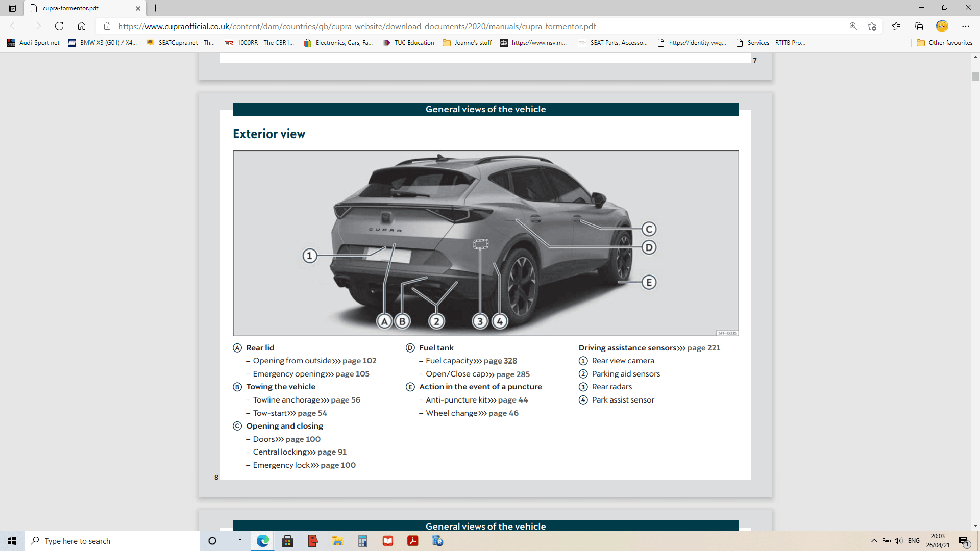Show hidden system tray icons
This screenshot has height=551, width=980.
874,541
